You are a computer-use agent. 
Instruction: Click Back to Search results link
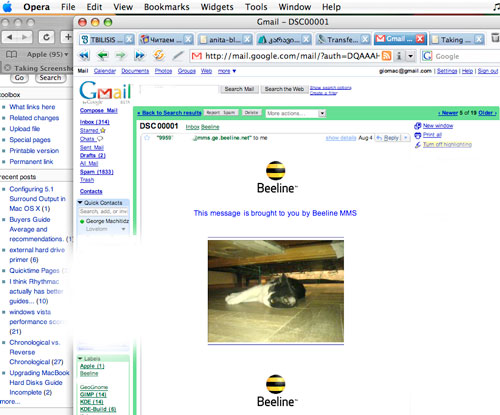coord(169,113)
